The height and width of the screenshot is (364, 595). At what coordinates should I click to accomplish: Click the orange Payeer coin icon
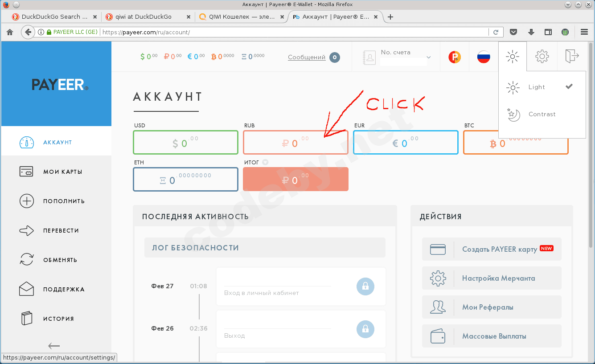tap(455, 57)
